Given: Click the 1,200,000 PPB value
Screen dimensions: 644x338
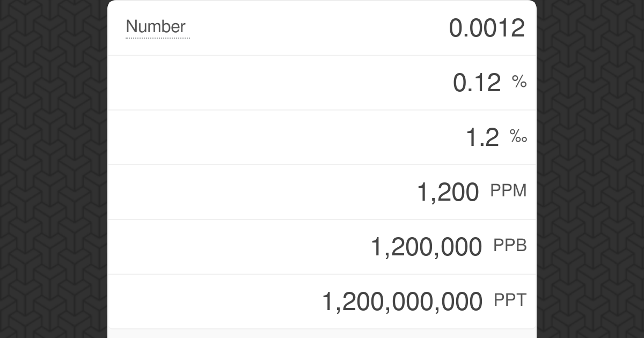Looking at the screenshot, I should (426, 247).
